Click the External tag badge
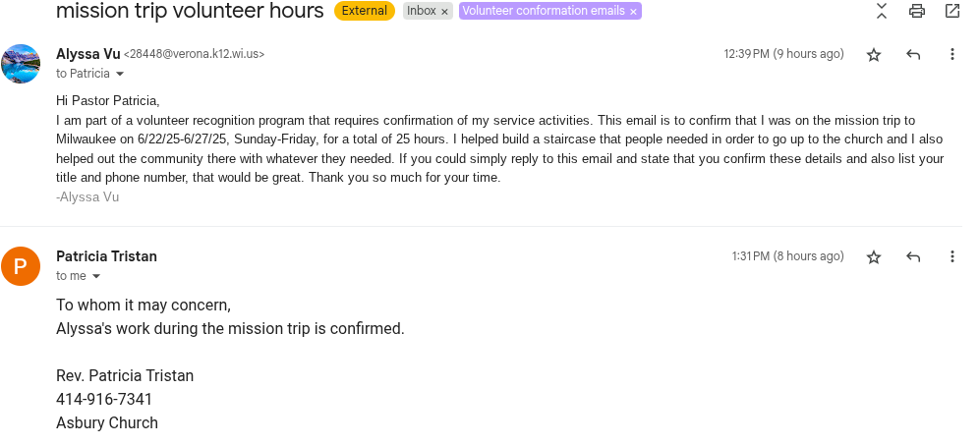980x445 pixels. pos(365,11)
